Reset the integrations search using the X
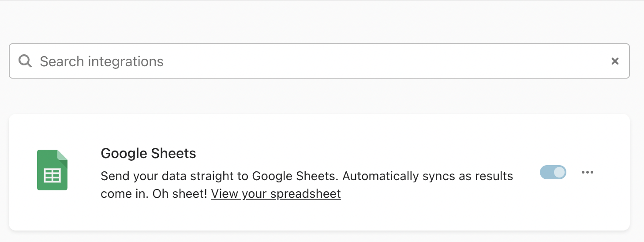 click(x=615, y=61)
